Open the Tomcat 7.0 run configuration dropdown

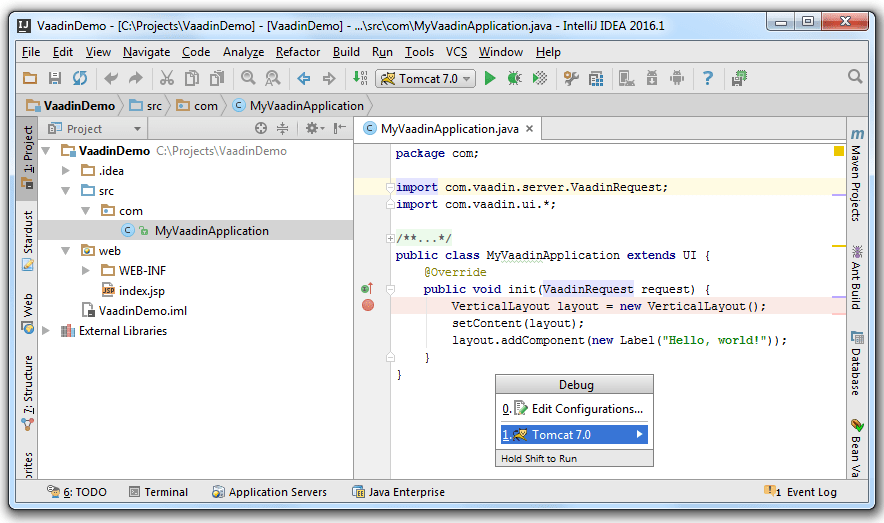point(425,78)
